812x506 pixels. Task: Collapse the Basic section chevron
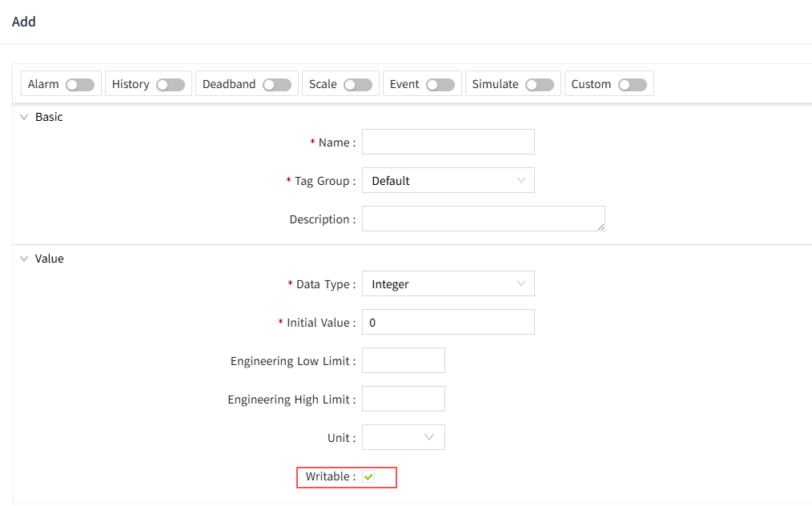[24, 118]
